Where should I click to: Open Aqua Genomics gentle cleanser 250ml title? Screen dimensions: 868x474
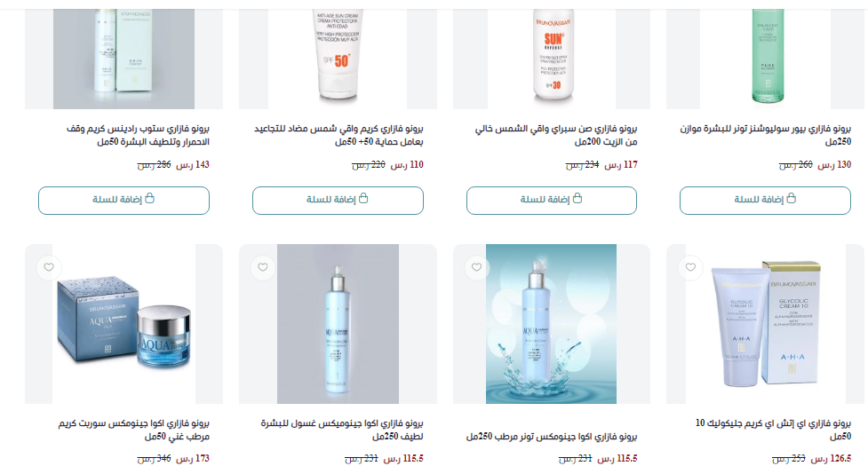[x=342, y=430]
